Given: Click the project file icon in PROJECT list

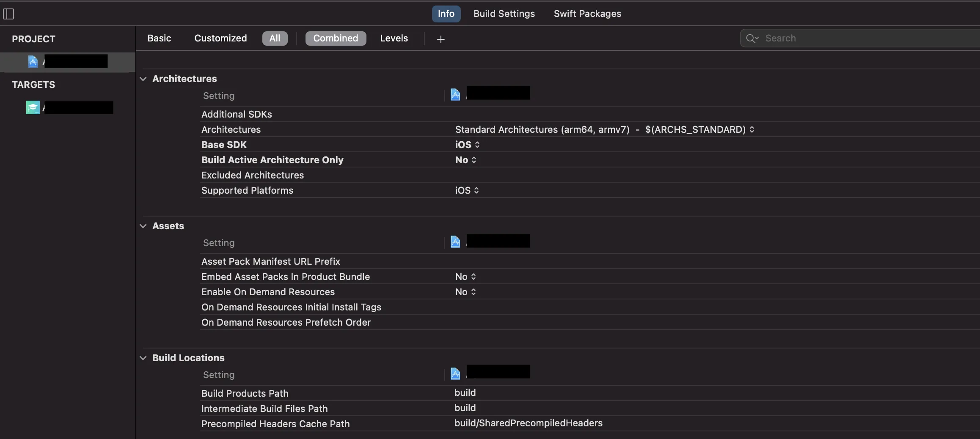Looking at the screenshot, I should point(33,61).
